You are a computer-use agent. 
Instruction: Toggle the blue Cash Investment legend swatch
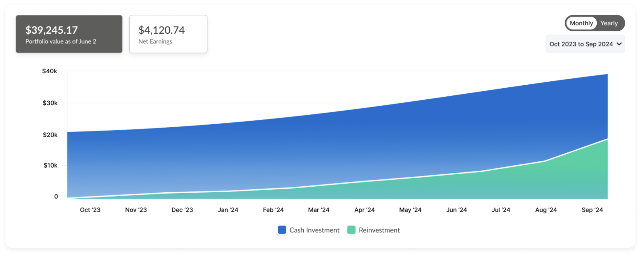pos(282,230)
